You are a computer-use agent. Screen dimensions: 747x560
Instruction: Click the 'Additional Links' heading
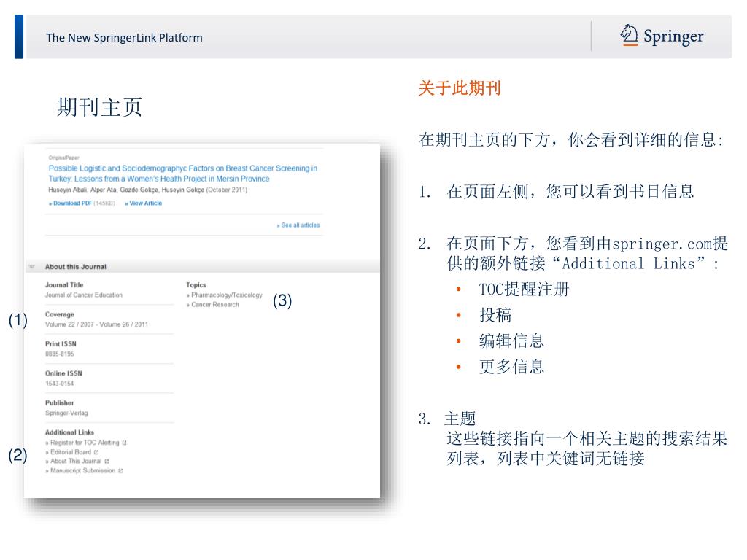69,432
